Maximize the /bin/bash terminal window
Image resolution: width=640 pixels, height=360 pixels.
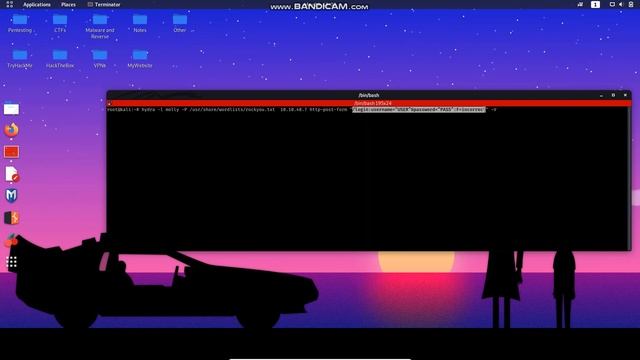pos(613,95)
